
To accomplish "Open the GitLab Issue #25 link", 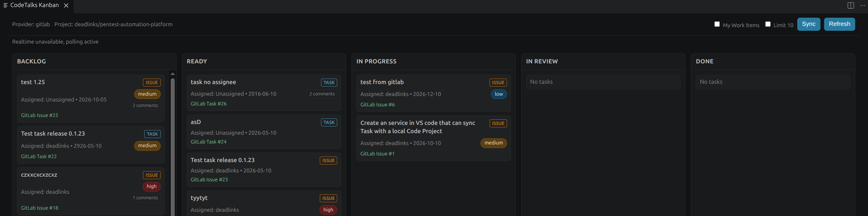I will [39, 115].
